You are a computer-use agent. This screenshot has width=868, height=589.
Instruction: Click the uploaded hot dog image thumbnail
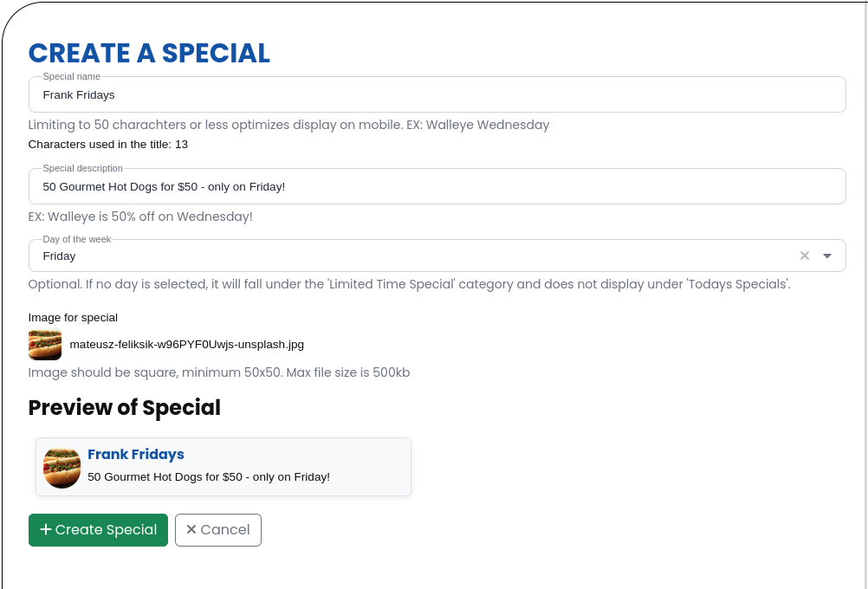point(45,345)
